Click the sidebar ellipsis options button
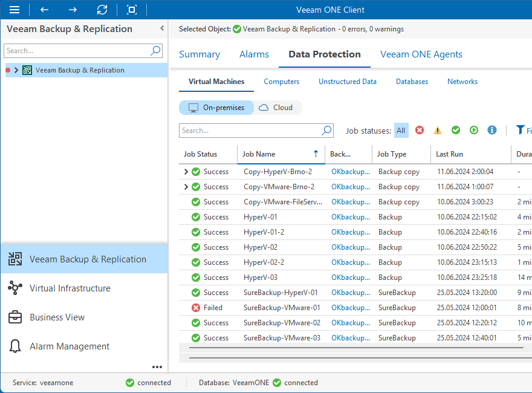 pos(157,367)
